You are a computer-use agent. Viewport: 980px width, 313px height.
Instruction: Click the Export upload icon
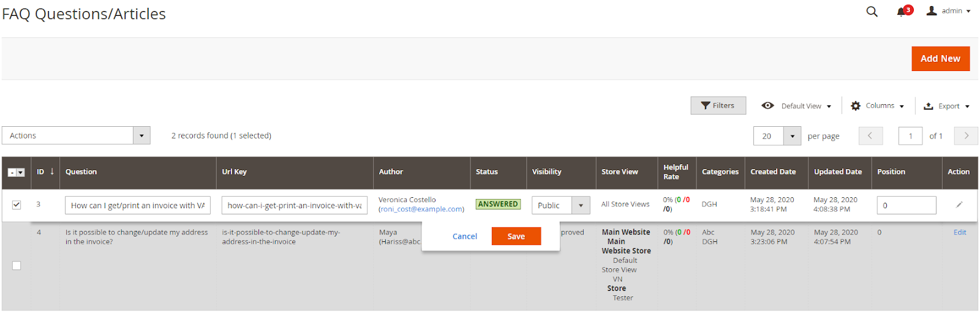coord(928,106)
